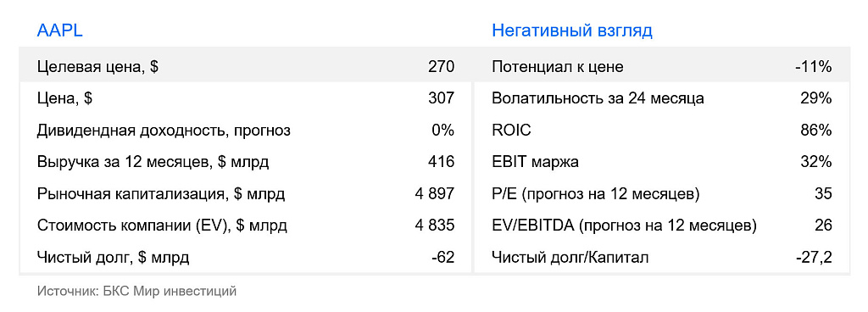Image resolution: width=868 pixels, height=312 pixels.
Task: Select the Целевая цена, $ row label
Action: [x=98, y=68]
